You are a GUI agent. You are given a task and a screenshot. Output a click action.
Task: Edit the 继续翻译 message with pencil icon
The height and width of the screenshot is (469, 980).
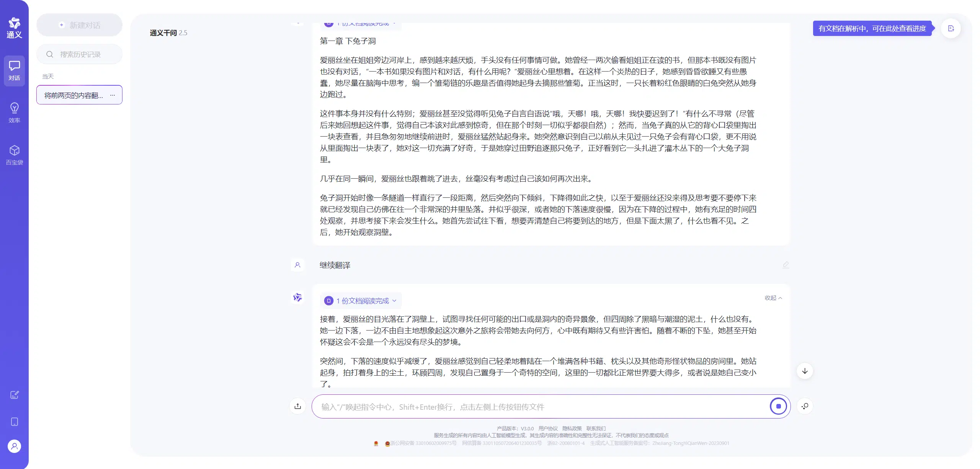point(786,265)
